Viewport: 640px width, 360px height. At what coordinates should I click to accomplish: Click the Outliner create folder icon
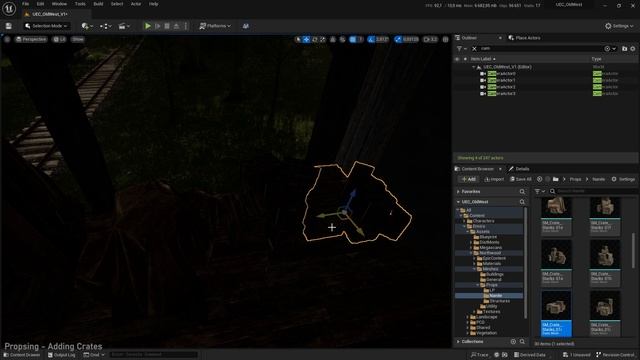(x=624, y=49)
